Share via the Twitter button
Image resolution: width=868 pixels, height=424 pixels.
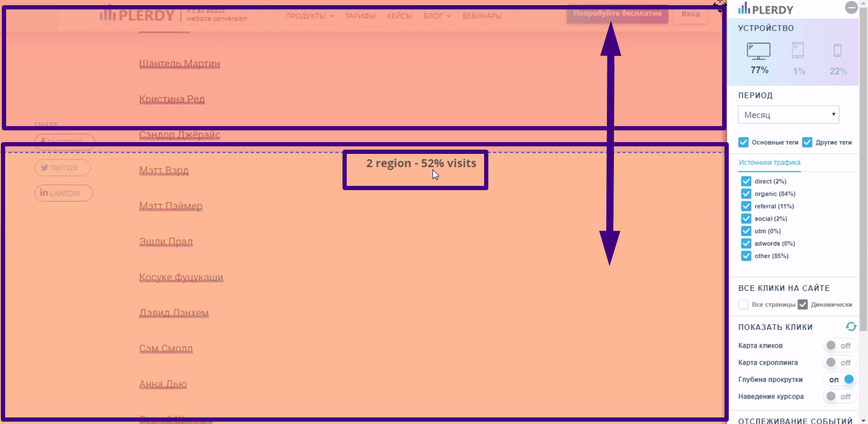[63, 168]
